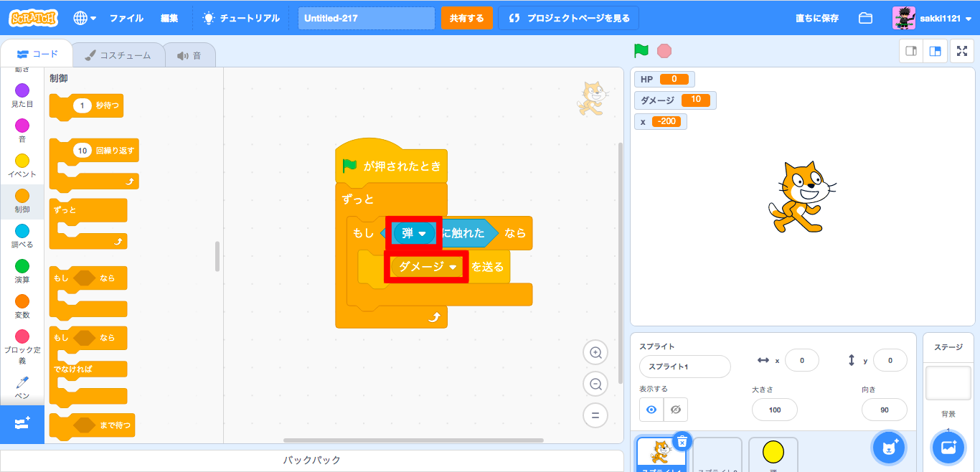
Task: Click the block palette scrollbar
Action: pyautogui.click(x=217, y=256)
